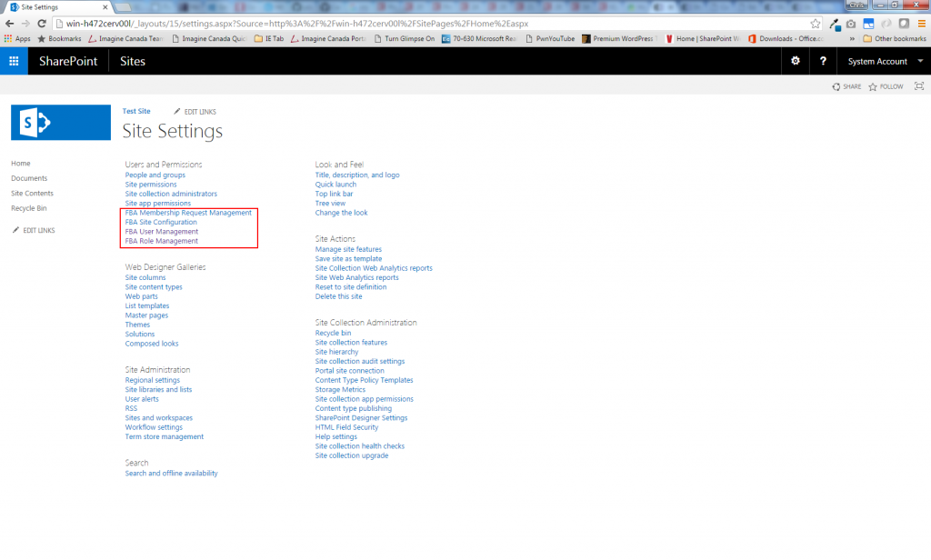The image size is (931, 560).
Task: Click the Share icon in ribbon
Action: click(x=846, y=86)
